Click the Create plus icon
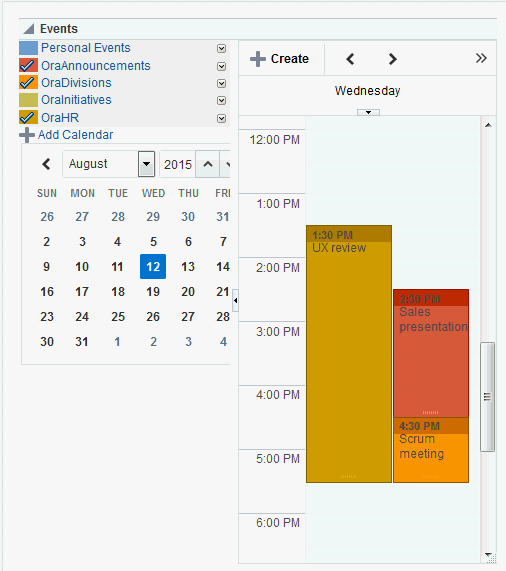Image resolution: width=506 pixels, height=571 pixels. 258,59
